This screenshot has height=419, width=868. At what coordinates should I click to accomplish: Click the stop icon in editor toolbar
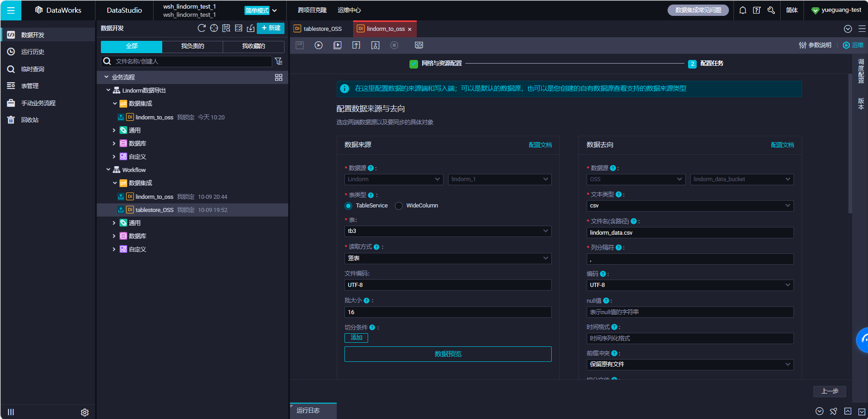coord(394,45)
